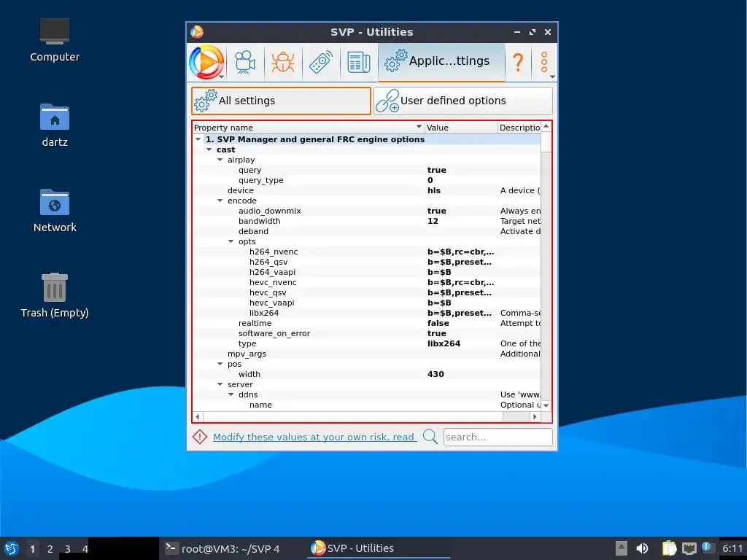Collapse the opts tree node
747x560 pixels.
pyautogui.click(x=231, y=241)
